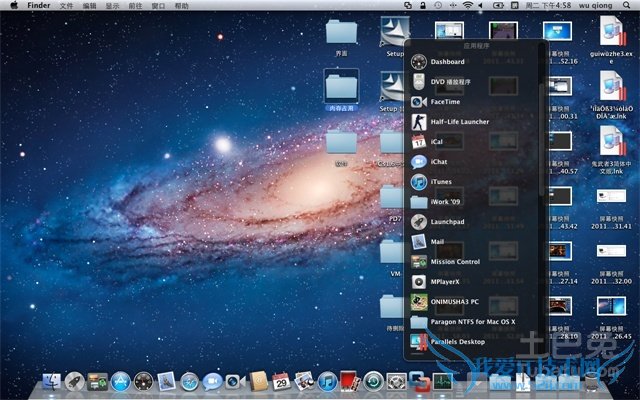640x400 pixels.
Task: Open the 文件 menu in the menu bar
Action: [66, 6]
